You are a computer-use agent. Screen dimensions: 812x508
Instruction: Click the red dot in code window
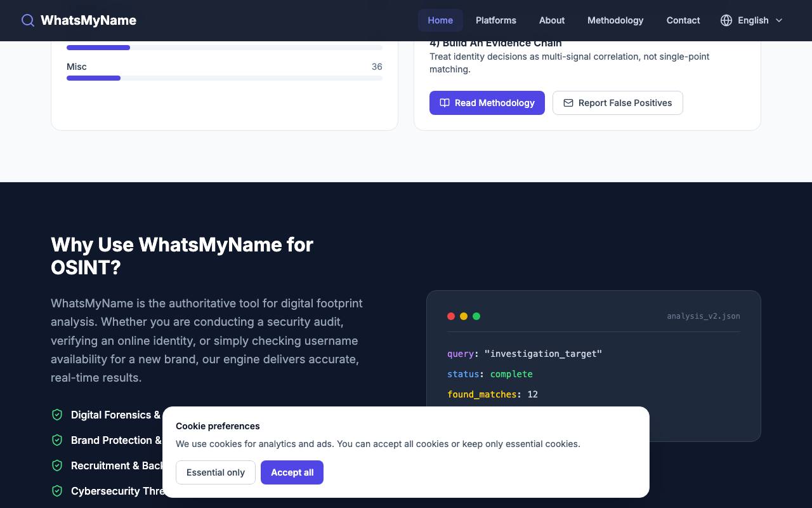tap(451, 316)
